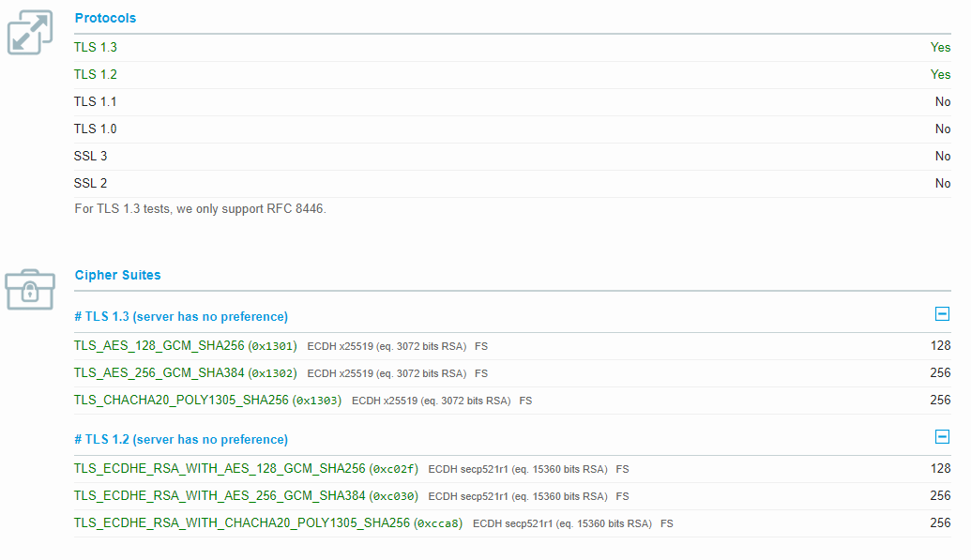
Task: Click the Protocols section arrows icon
Action: (30, 32)
